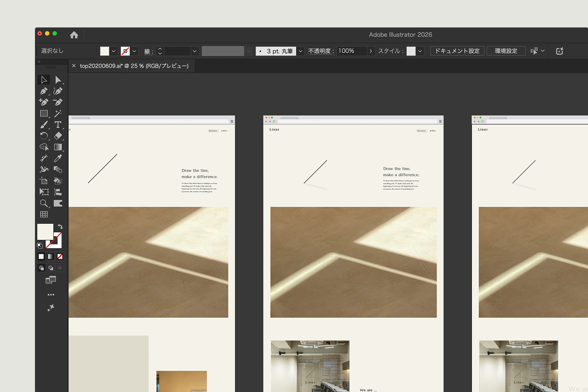Select the Rectangle tool
Viewport: 588px width, 392px height.
pos(44,113)
